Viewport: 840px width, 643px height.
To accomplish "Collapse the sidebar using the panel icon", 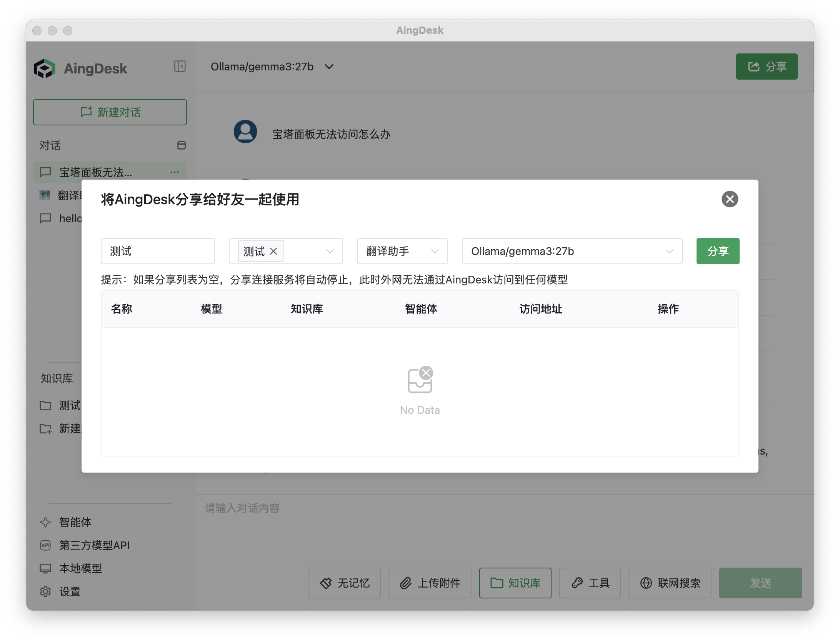I will [179, 67].
